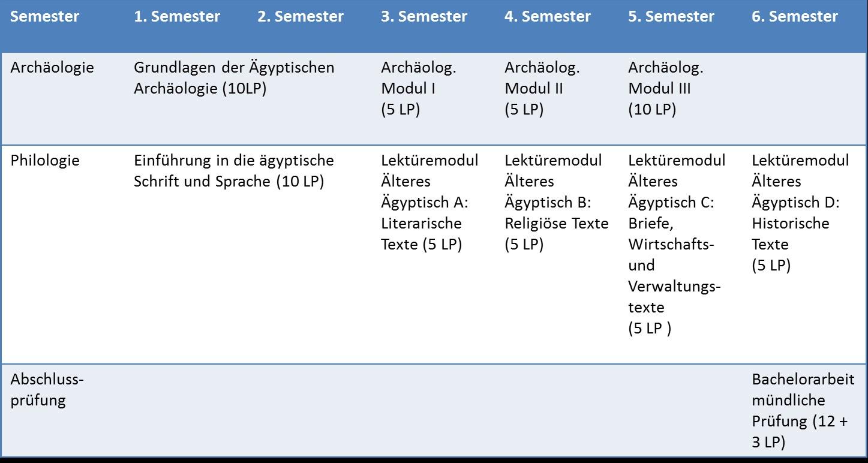Select 'Einführung in die ägyptische Schrift' cell

234,171
